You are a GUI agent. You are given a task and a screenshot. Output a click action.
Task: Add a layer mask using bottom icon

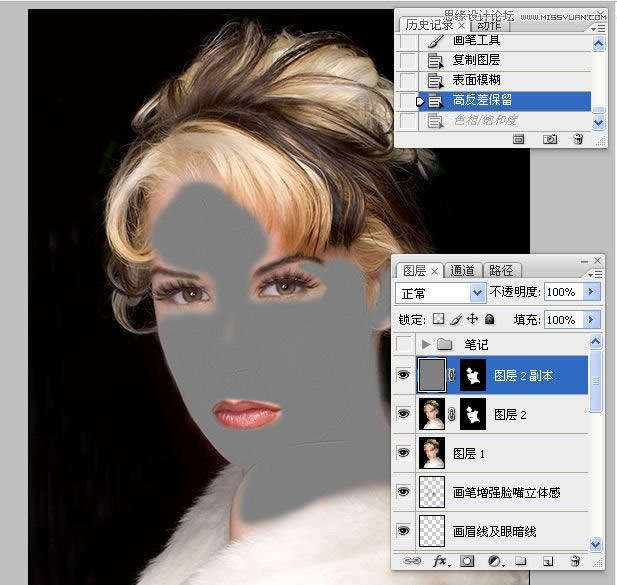[466, 563]
